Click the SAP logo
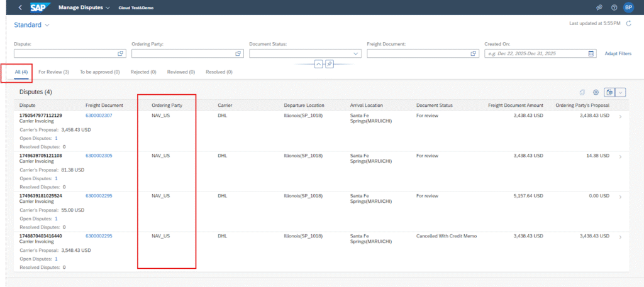This screenshot has height=287, width=644. click(40, 8)
